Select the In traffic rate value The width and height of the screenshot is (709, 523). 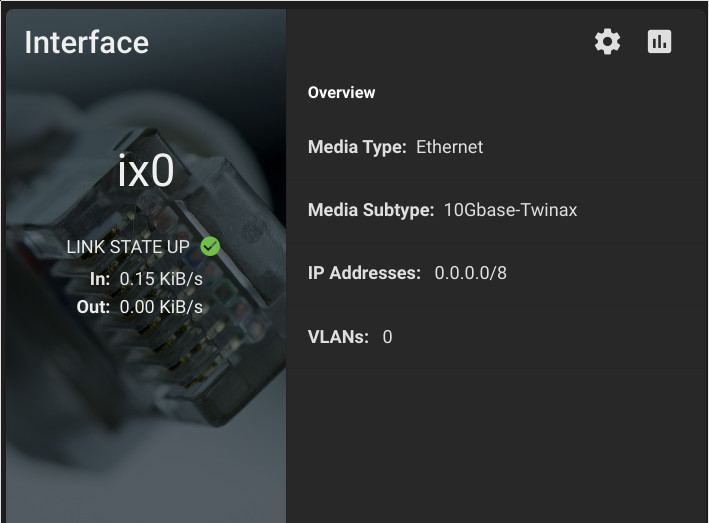[161, 279]
